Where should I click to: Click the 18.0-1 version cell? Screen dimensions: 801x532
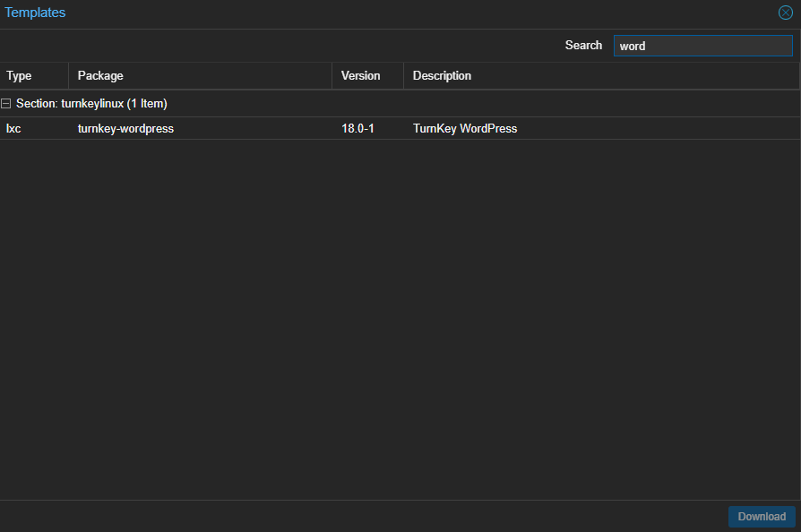point(357,129)
